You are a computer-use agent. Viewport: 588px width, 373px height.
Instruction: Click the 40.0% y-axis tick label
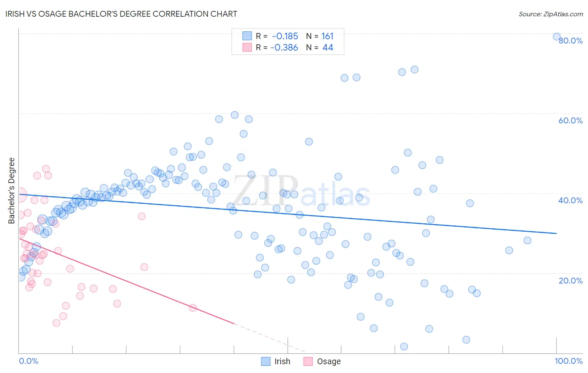click(570, 200)
